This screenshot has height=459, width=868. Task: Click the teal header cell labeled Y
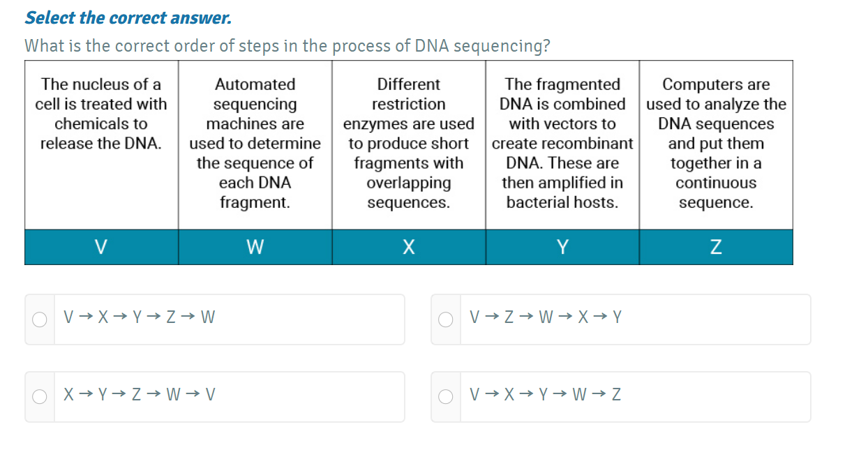tap(562, 246)
